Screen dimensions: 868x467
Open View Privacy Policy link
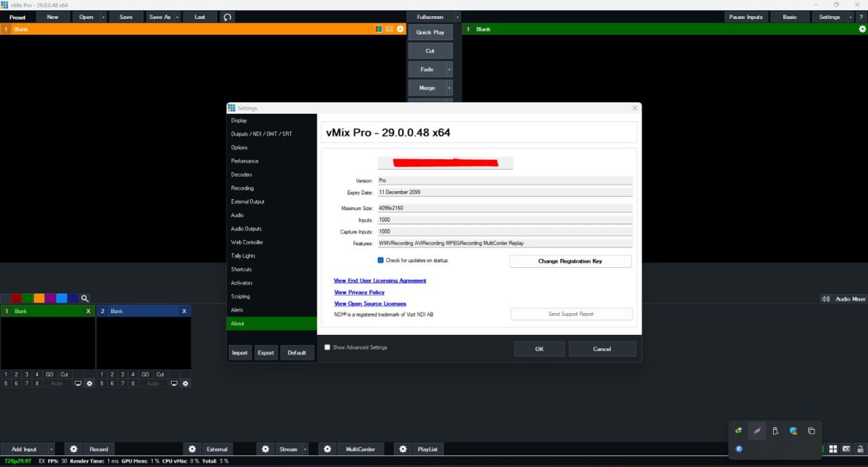359,292
